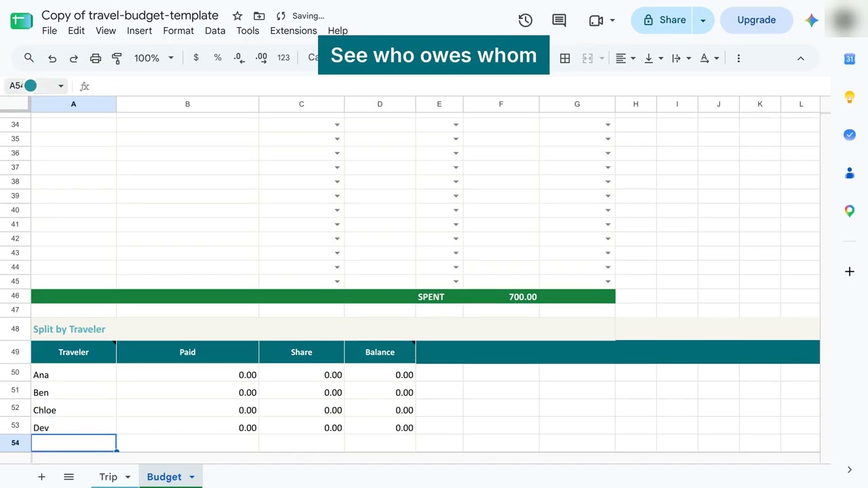Decrease decimal places

click(239, 58)
